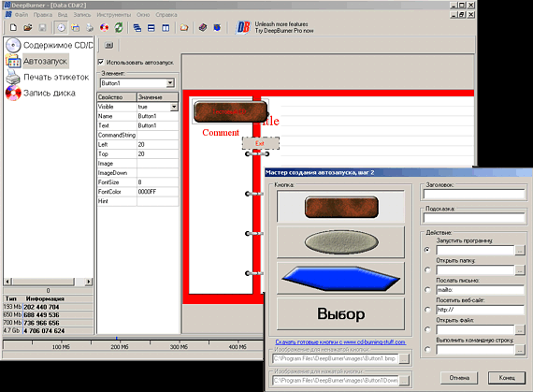
Task: Browse for unpressed button image
Action: point(404,358)
